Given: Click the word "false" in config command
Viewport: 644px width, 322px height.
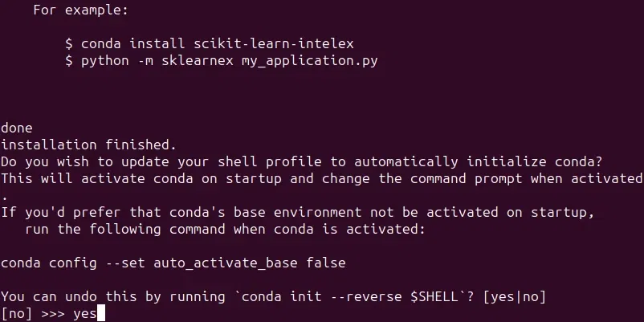Looking at the screenshot, I should 326,263.
